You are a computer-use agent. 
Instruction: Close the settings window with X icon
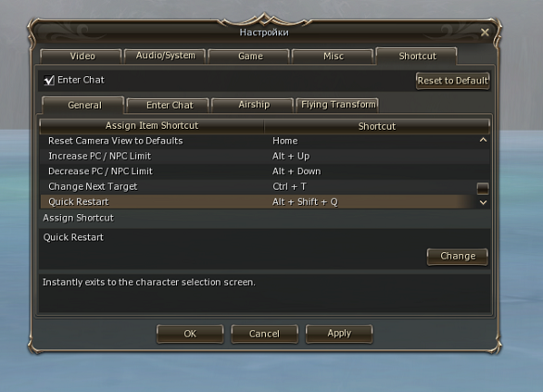tap(485, 32)
